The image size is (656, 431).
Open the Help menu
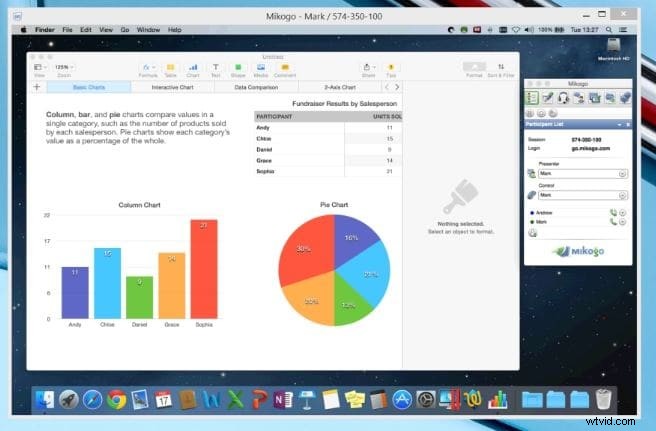point(174,30)
